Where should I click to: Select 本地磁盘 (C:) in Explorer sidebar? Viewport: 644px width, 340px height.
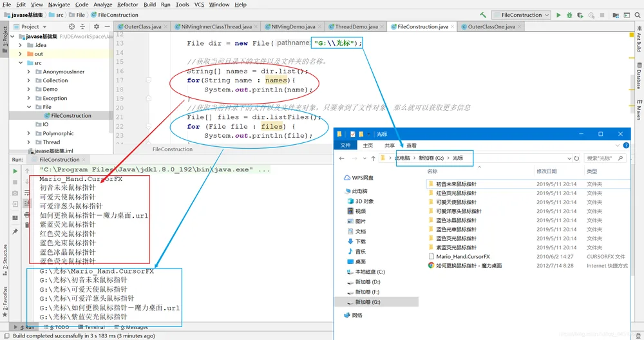[366, 272]
